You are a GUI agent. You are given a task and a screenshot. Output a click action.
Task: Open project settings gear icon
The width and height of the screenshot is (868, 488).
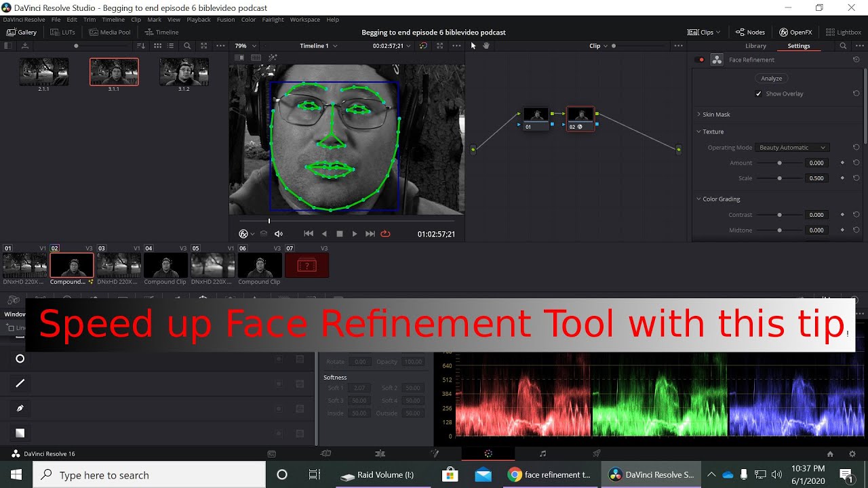852,454
